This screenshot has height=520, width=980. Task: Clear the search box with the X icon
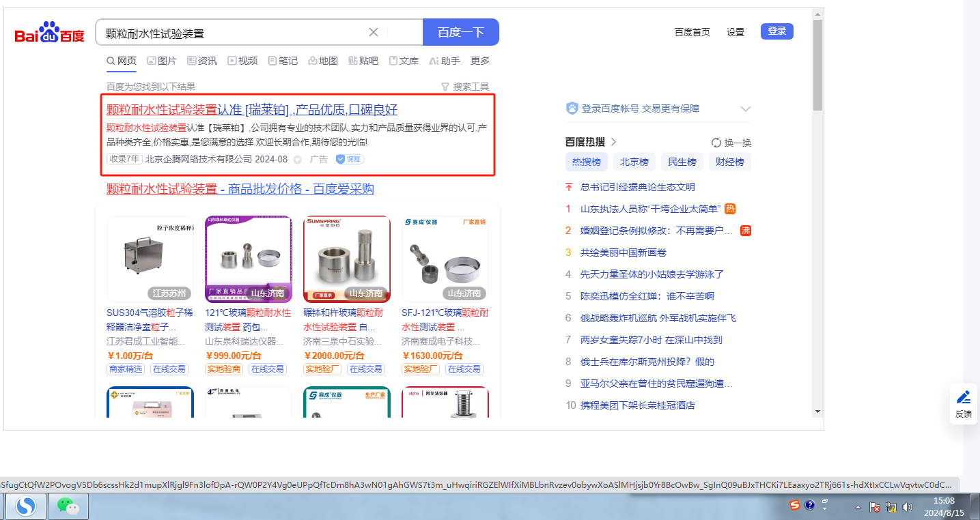pos(374,32)
